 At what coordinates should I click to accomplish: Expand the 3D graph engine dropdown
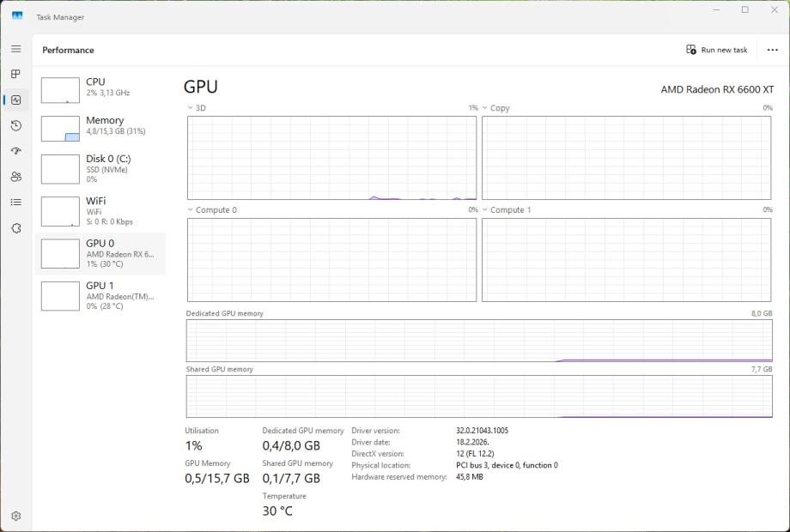[x=191, y=108]
